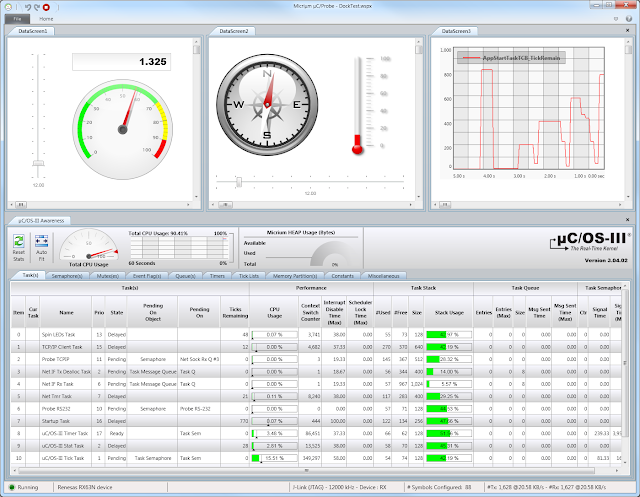The height and width of the screenshot is (497, 640).
Task: Close the DataScreen3 panel group with the X
Action: tap(627, 30)
